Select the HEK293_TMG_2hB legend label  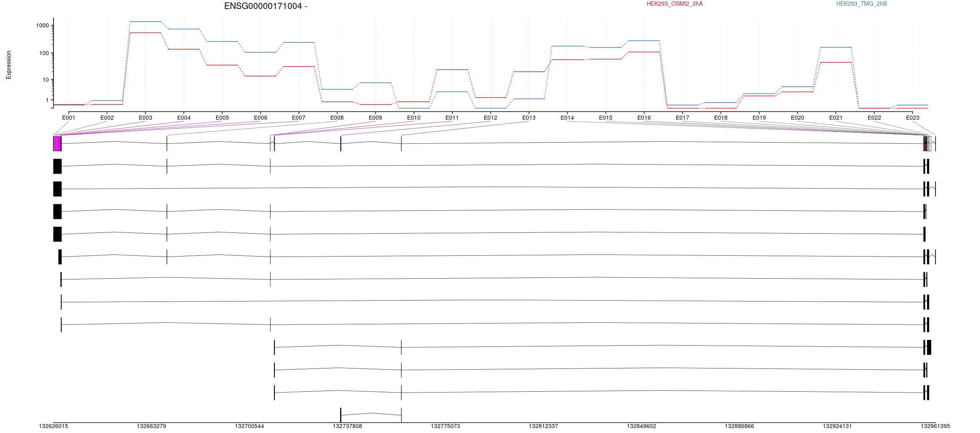tap(862, 4)
